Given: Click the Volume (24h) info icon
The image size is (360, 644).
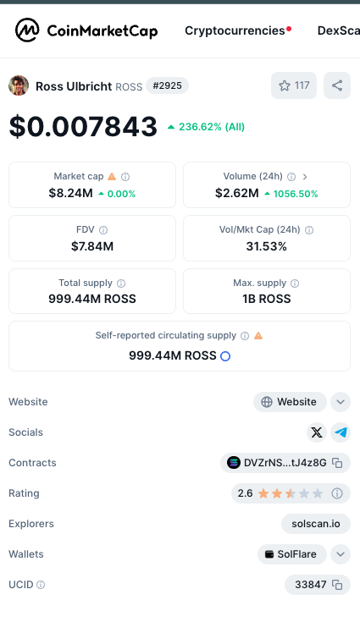Looking at the screenshot, I should (x=291, y=177).
